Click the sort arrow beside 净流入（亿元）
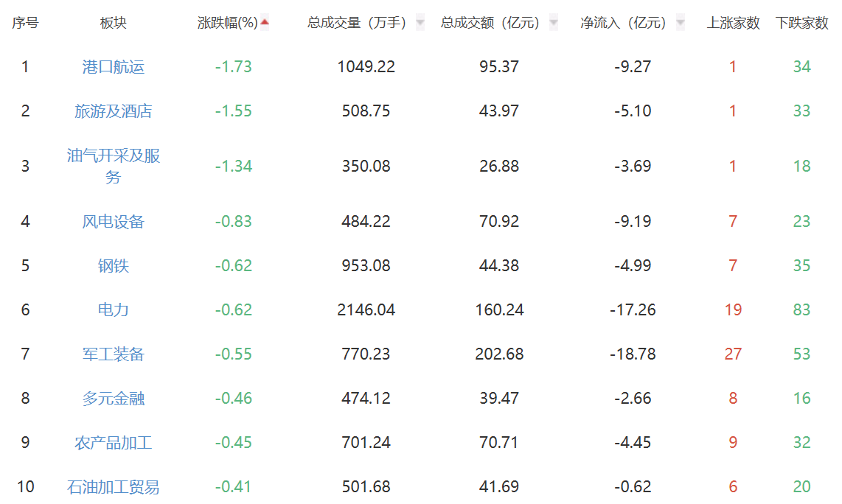The width and height of the screenshot is (842, 504). point(680,23)
